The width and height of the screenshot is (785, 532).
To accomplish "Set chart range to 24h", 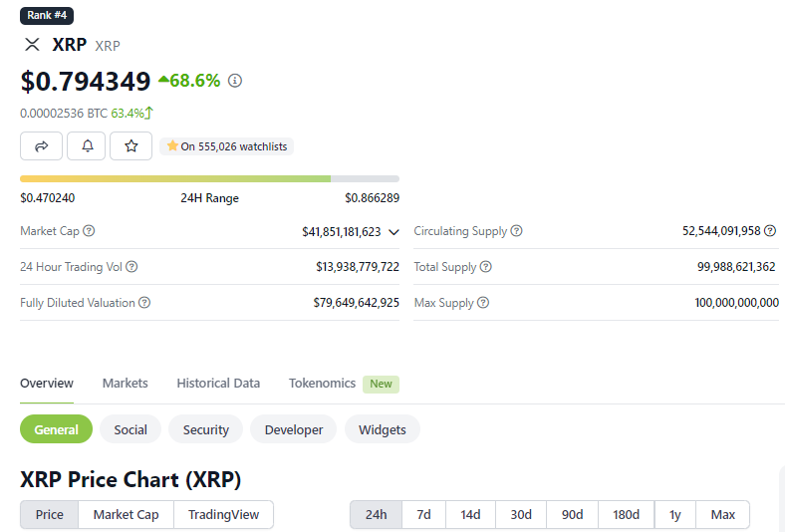I will [376, 514].
